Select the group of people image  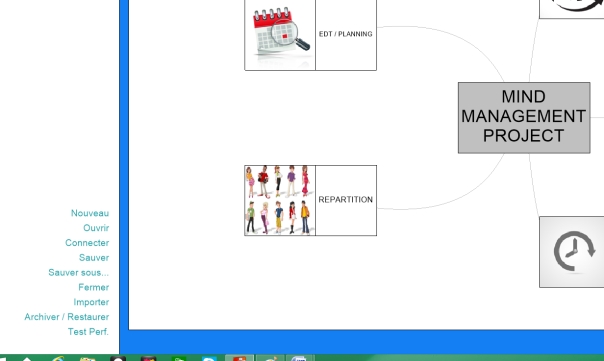point(280,200)
